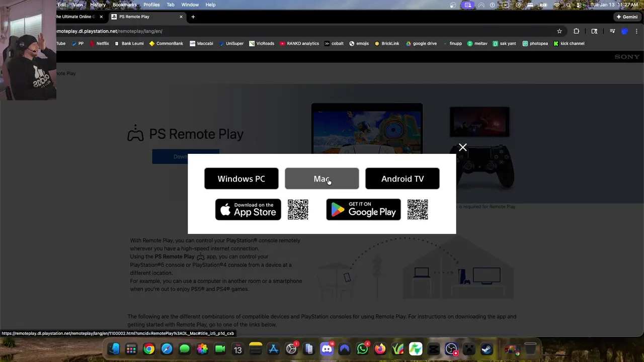The height and width of the screenshot is (362, 644).
Task: Open the UniSuper bookmark
Action: click(x=231, y=44)
